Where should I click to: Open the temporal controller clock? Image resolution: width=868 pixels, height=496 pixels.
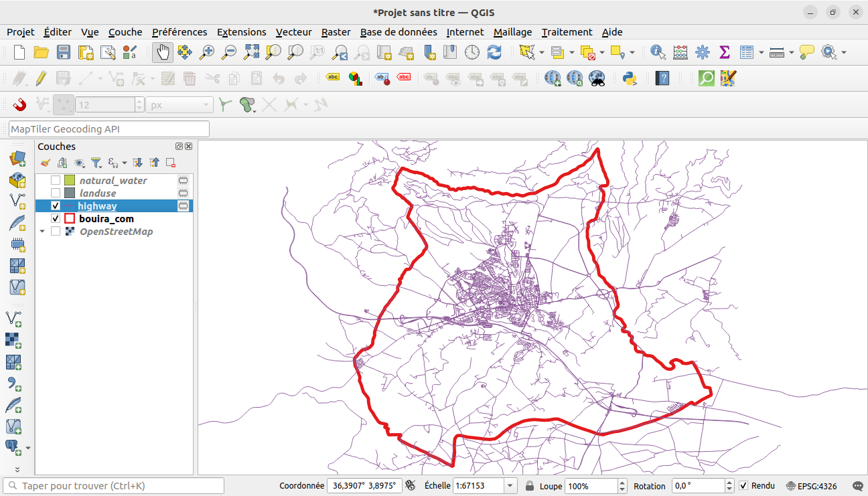tap(472, 52)
